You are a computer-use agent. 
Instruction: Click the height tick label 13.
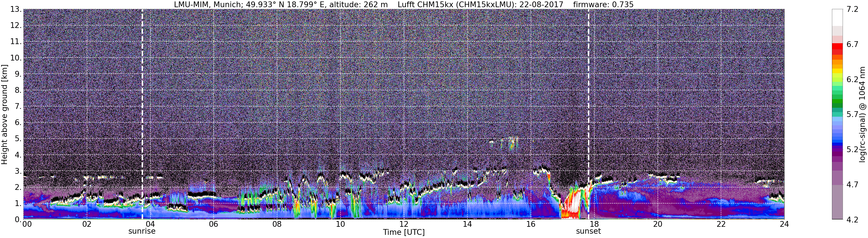pos(16,9)
